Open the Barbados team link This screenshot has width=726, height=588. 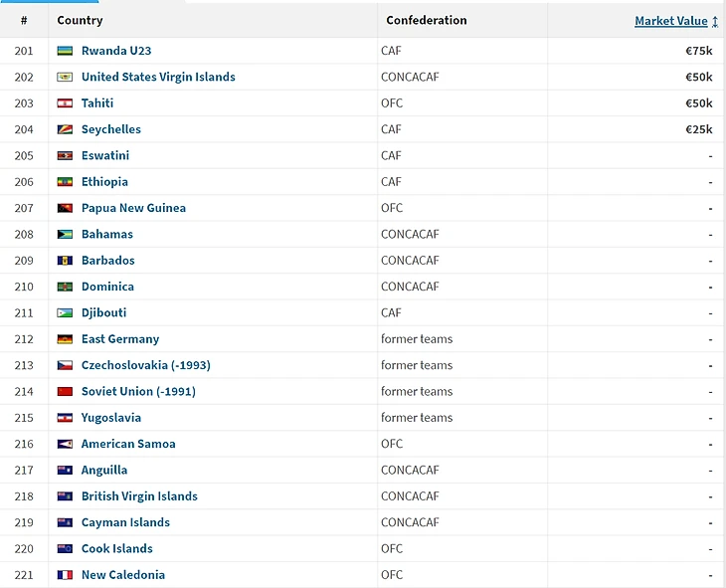pyautogui.click(x=107, y=261)
